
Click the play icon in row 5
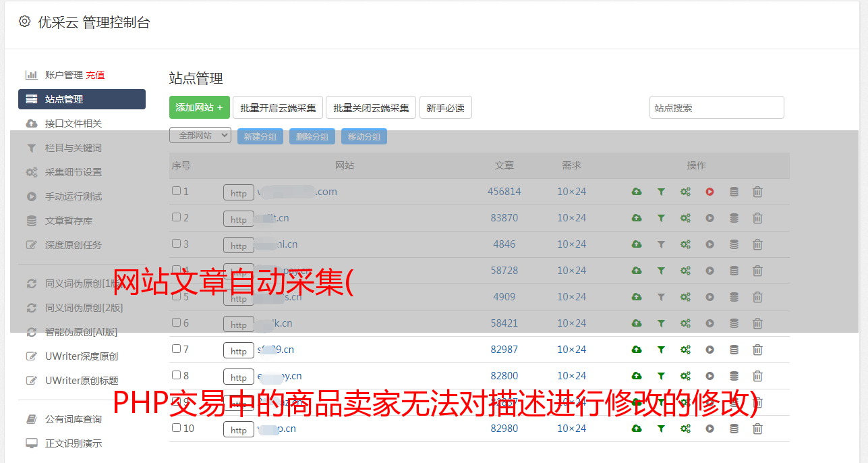pos(710,297)
